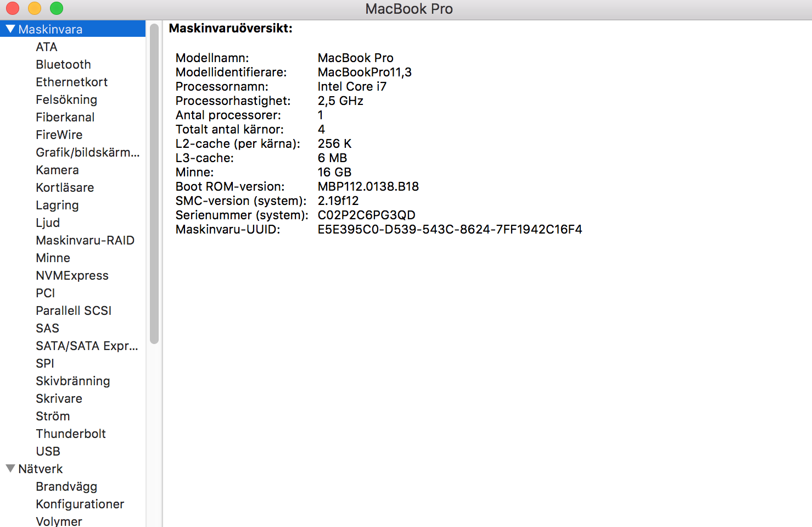Open the Ström power entry

(53, 416)
